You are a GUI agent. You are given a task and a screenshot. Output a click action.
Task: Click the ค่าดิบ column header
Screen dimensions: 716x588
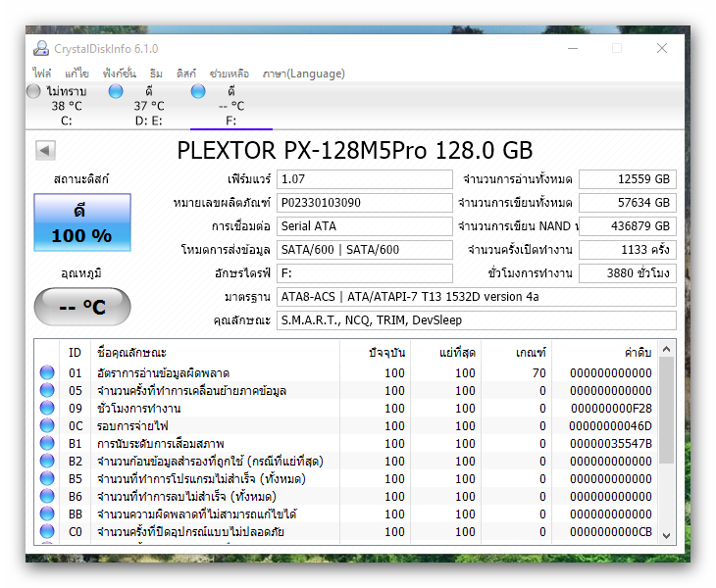point(604,353)
